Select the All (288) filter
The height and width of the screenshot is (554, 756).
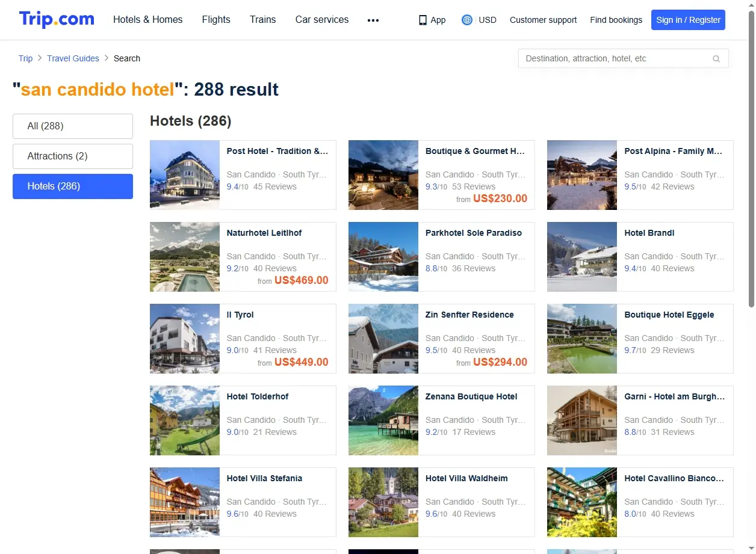pyautogui.click(x=73, y=126)
